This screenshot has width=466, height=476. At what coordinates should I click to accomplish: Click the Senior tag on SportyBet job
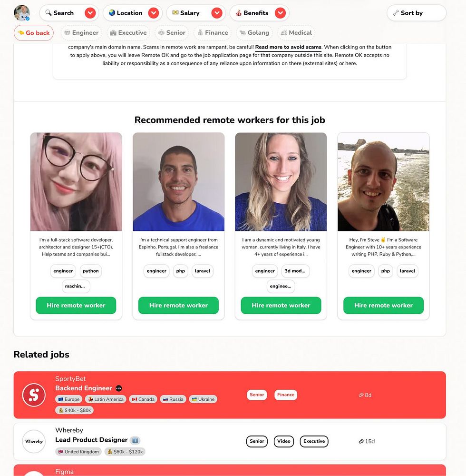click(257, 395)
